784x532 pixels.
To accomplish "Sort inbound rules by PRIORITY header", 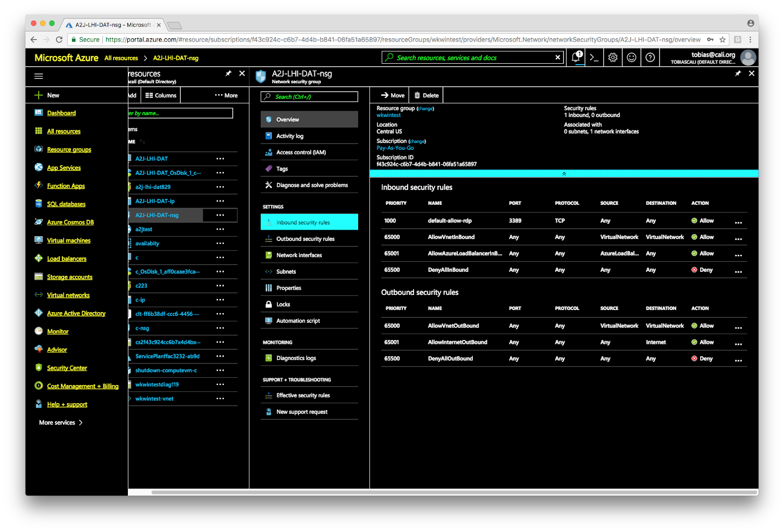I will (x=396, y=203).
